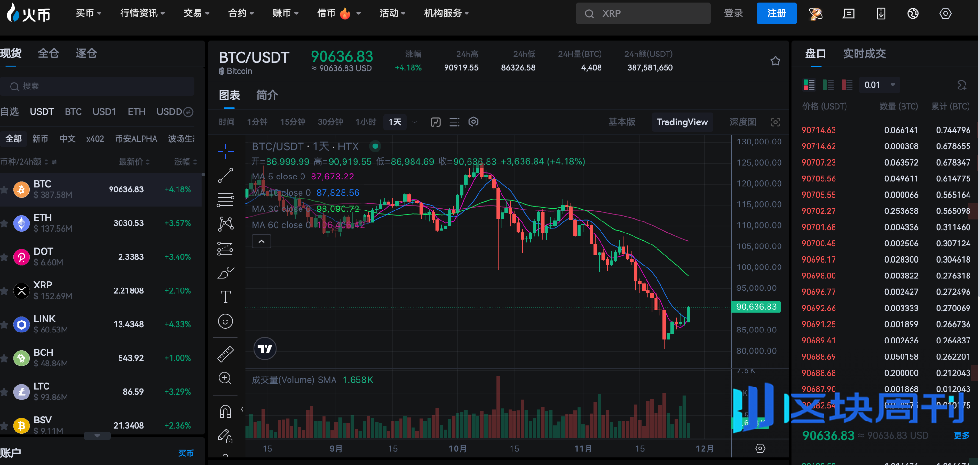Click the 更多 link in order book
980x465 pixels.
(x=961, y=435)
